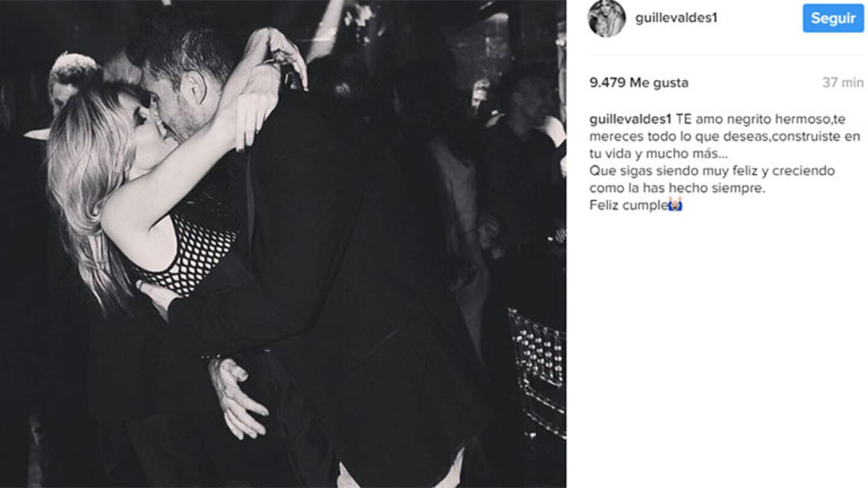868x488 pixels.
Task: View the 9.479 Me gusta likes list
Action: (x=638, y=83)
